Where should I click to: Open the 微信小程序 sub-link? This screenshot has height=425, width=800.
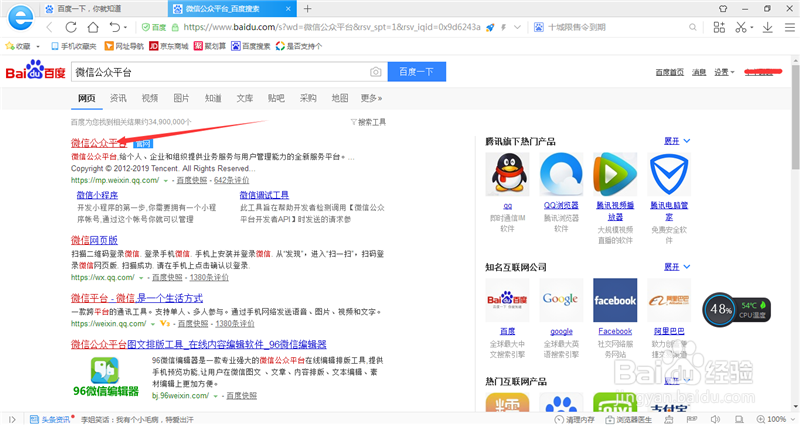point(97,195)
